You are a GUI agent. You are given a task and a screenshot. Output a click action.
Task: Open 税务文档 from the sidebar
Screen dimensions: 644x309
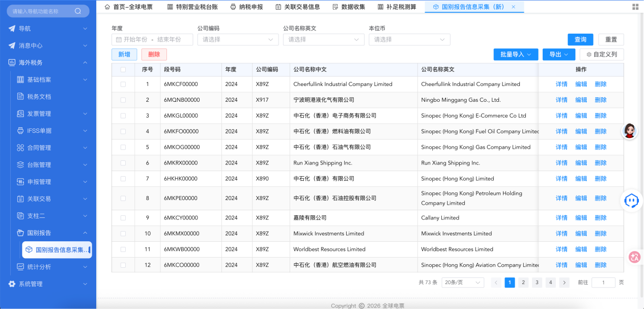(39, 97)
